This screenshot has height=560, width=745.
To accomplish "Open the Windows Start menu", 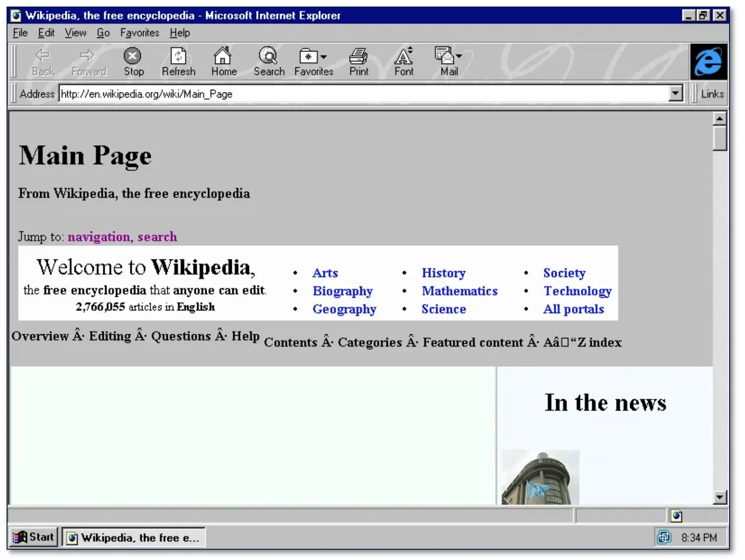I will coord(34,537).
